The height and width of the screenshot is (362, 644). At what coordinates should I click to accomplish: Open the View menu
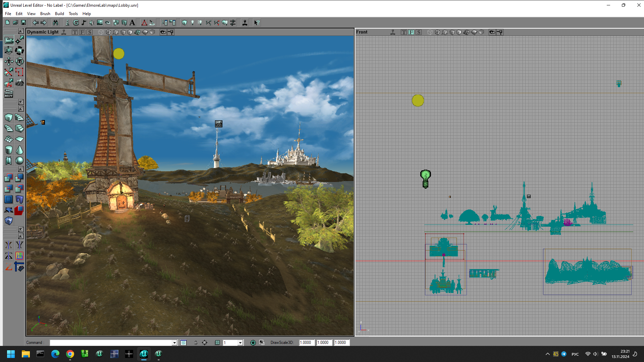click(31, 14)
